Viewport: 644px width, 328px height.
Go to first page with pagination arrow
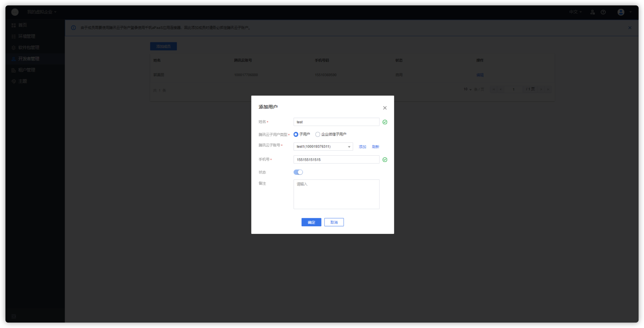pyautogui.click(x=494, y=89)
